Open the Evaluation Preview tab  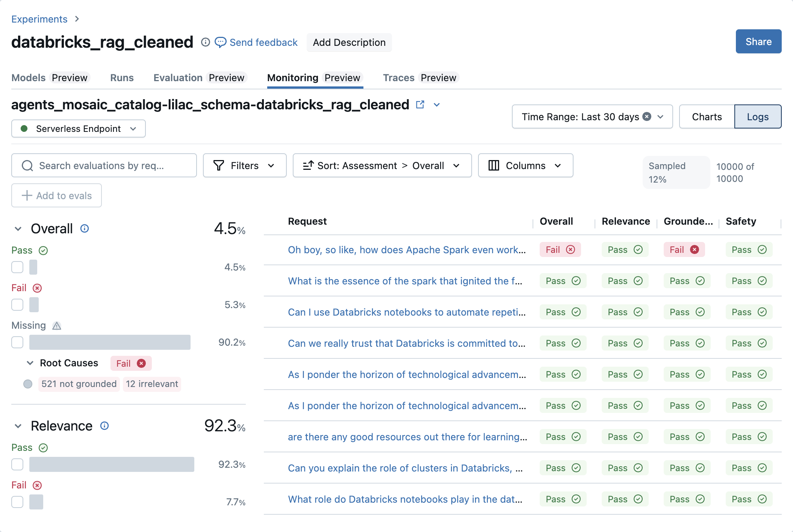pyautogui.click(x=200, y=78)
